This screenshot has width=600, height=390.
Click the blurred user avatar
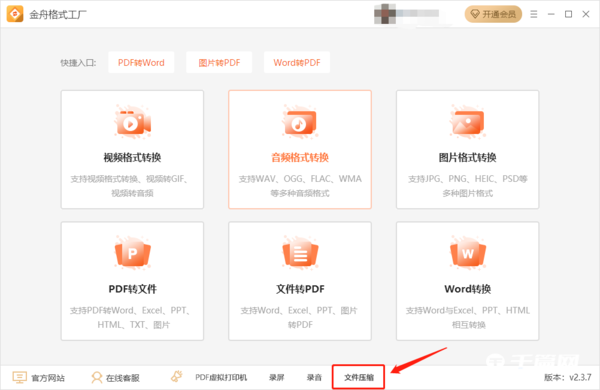[x=385, y=14]
